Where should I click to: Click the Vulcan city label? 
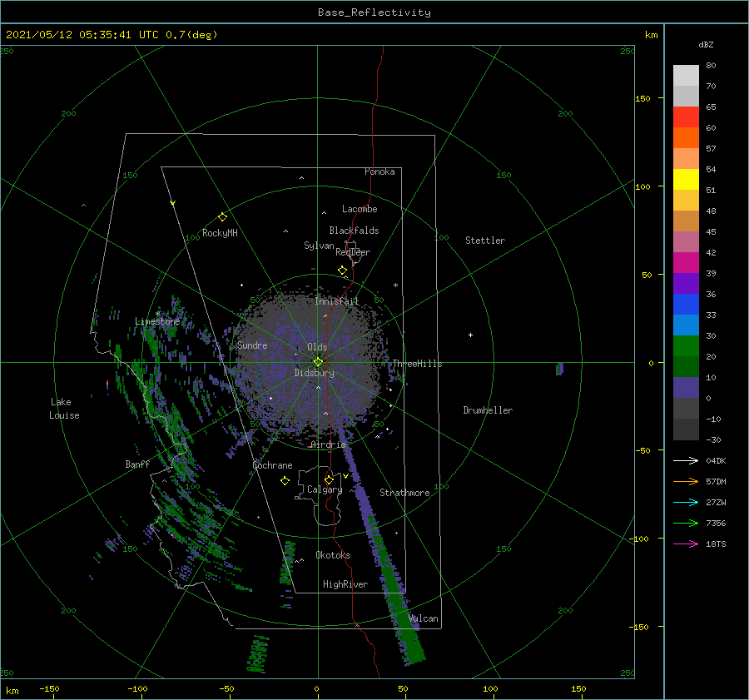424,618
